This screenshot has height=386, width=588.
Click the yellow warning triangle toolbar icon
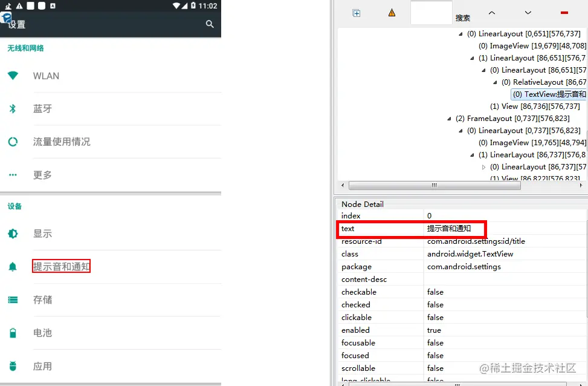392,13
